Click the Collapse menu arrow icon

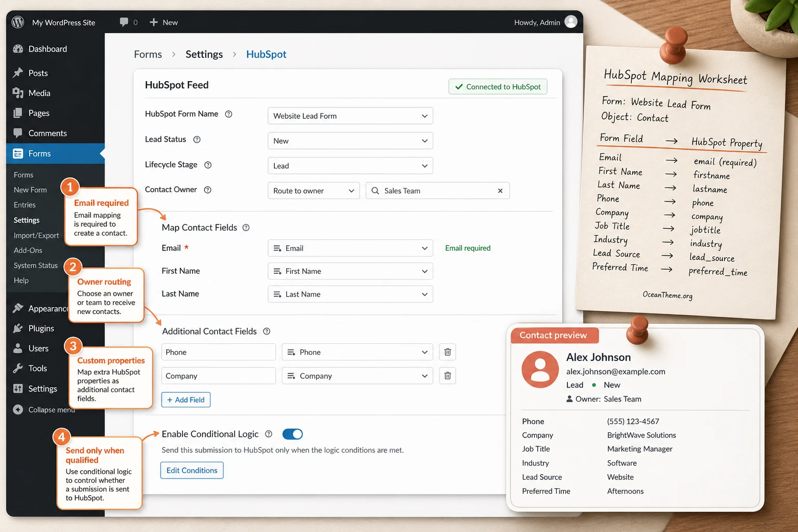(x=18, y=409)
